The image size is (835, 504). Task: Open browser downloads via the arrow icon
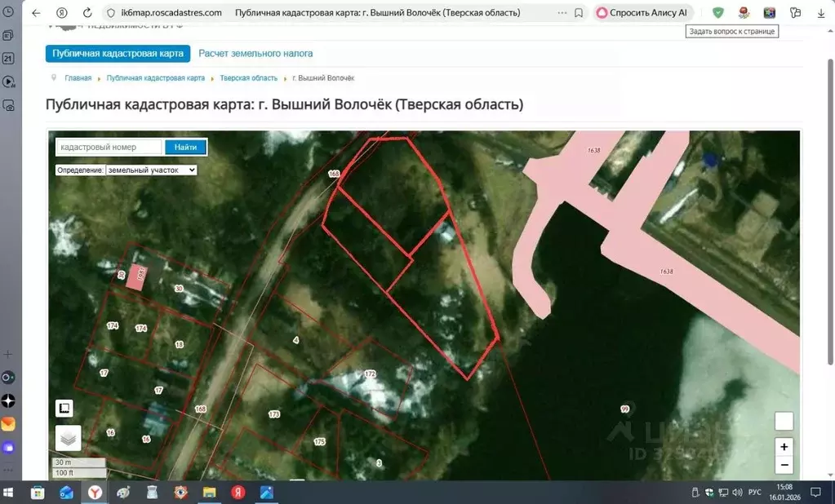[822, 12]
